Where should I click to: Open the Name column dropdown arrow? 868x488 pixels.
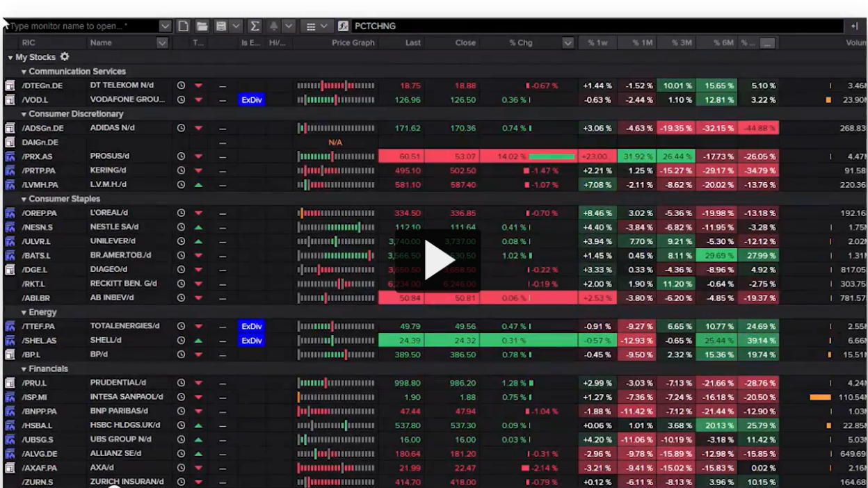point(162,43)
